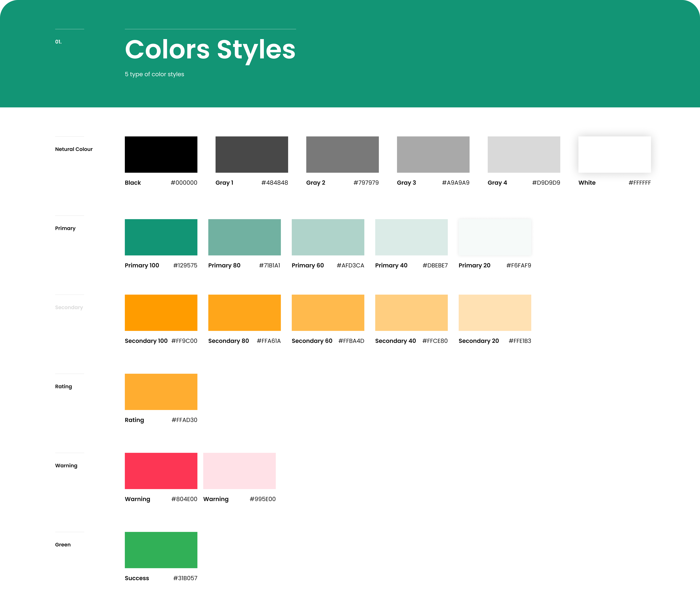Image resolution: width=700 pixels, height=611 pixels.
Task: Click the #31B057 hex code
Action: click(x=185, y=578)
